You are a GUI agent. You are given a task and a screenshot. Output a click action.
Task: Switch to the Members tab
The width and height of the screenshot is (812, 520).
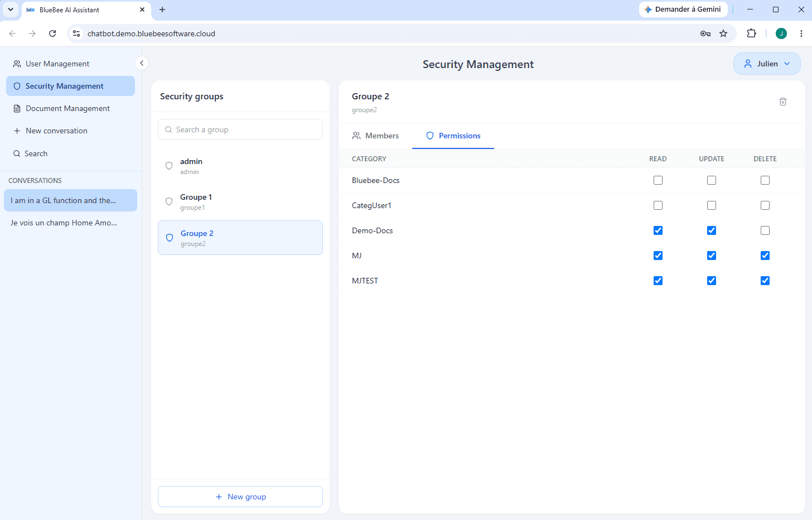375,136
